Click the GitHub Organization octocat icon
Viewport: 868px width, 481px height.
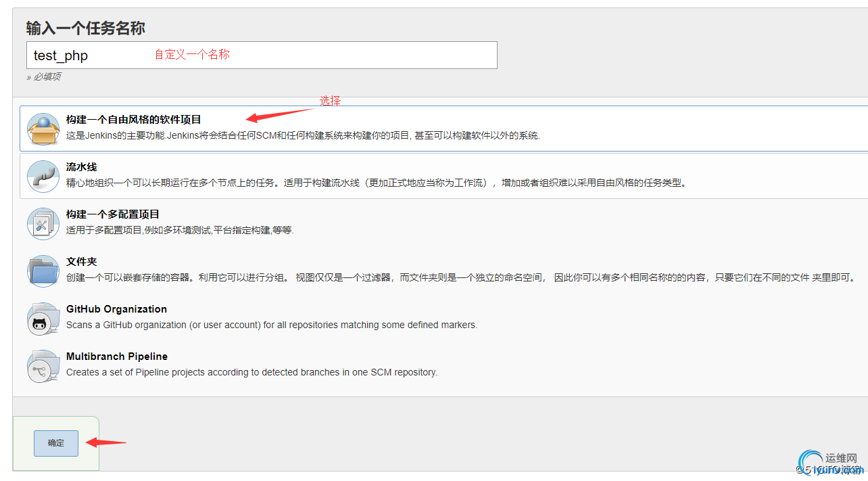43,318
